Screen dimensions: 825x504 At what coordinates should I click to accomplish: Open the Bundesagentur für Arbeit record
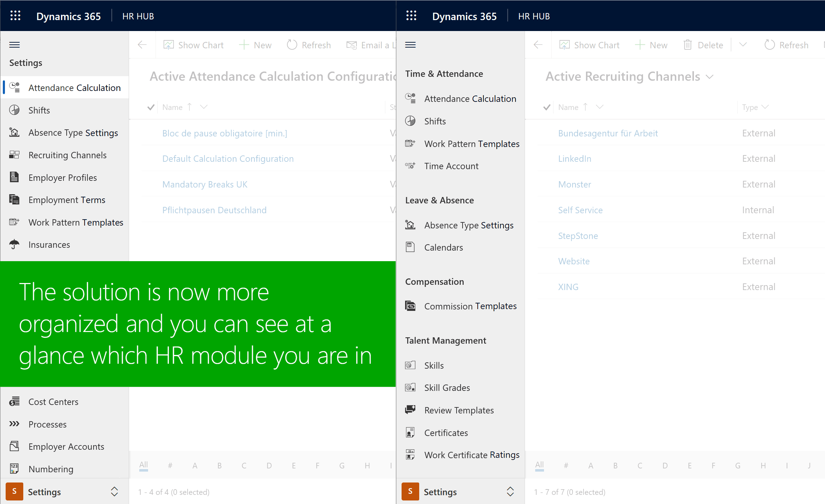point(608,133)
